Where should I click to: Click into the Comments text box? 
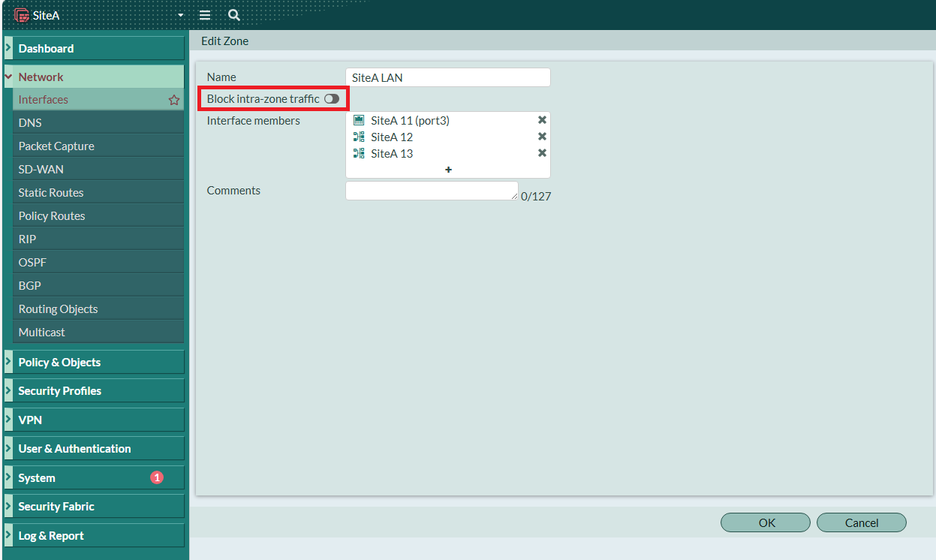tap(432, 191)
